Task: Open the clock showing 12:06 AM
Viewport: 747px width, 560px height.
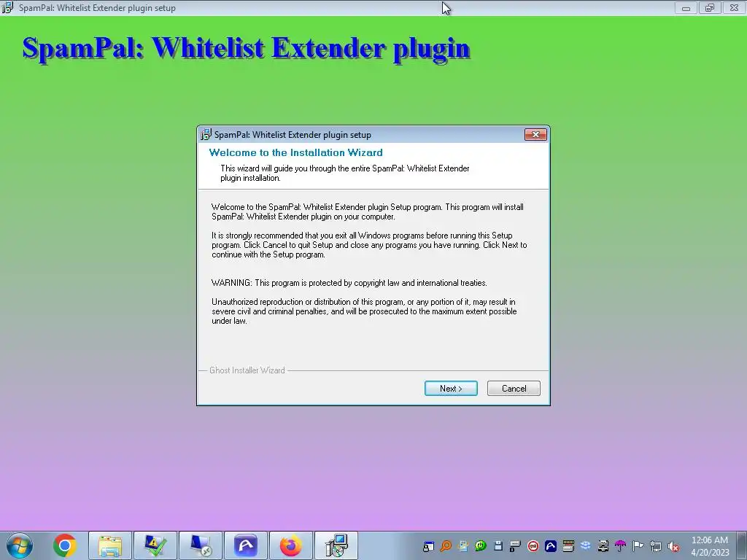Action: point(710,545)
